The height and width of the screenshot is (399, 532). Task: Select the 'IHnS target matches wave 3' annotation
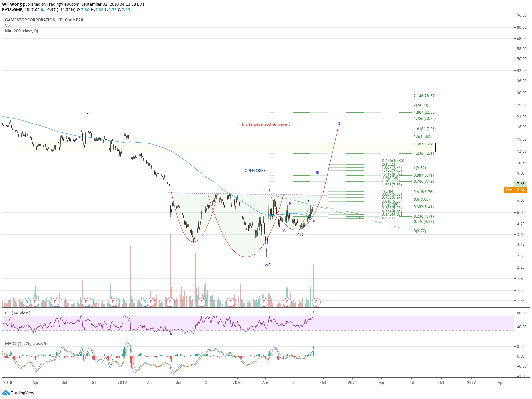point(265,124)
